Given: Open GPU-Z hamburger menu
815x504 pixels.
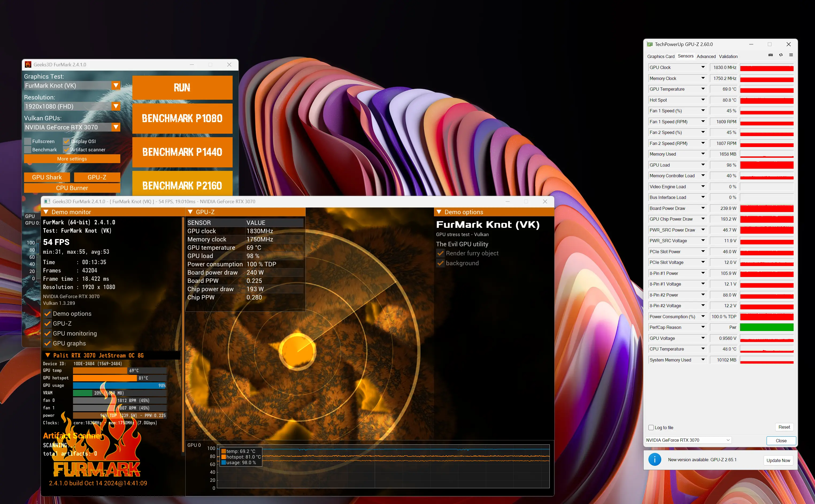Looking at the screenshot, I should point(791,55).
